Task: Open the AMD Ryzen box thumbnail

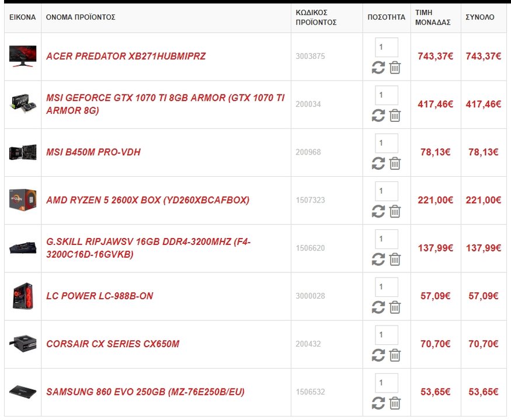Action: (23, 200)
